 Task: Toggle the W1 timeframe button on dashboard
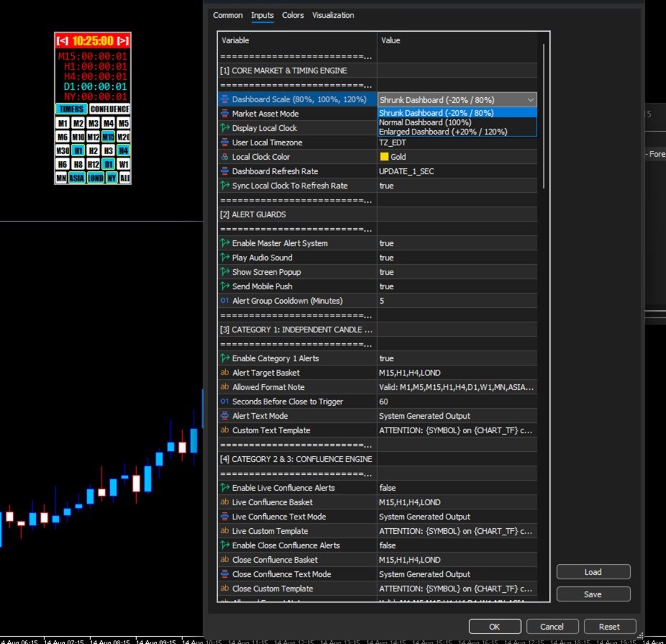124,164
